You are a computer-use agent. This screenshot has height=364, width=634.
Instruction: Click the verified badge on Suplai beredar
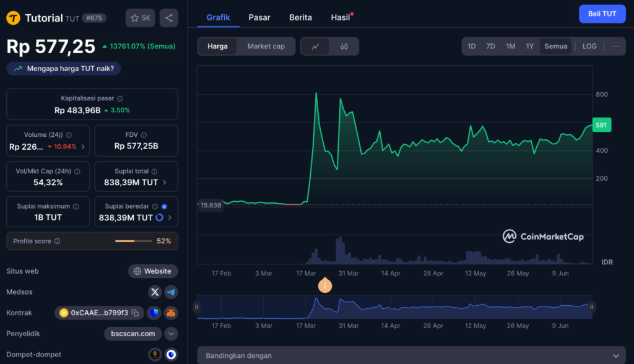(x=164, y=206)
